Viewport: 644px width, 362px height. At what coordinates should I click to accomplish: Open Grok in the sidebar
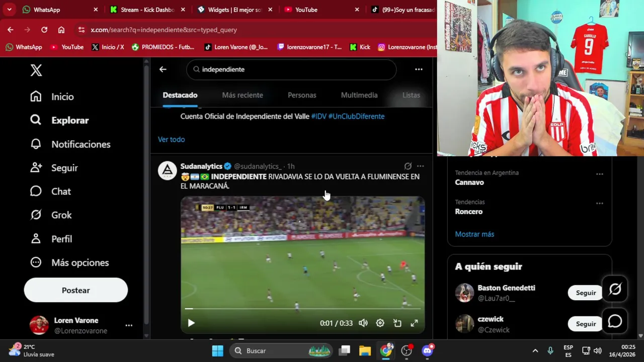click(x=51, y=215)
